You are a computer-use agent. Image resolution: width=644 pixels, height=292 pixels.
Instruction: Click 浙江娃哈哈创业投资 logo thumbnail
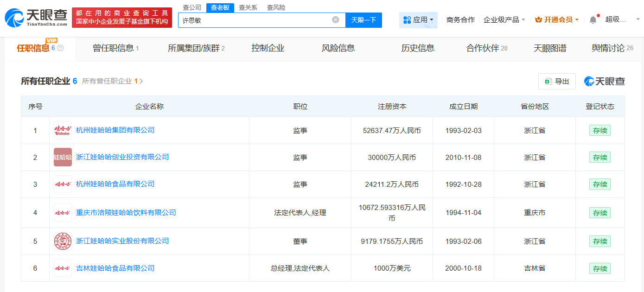coord(63,157)
